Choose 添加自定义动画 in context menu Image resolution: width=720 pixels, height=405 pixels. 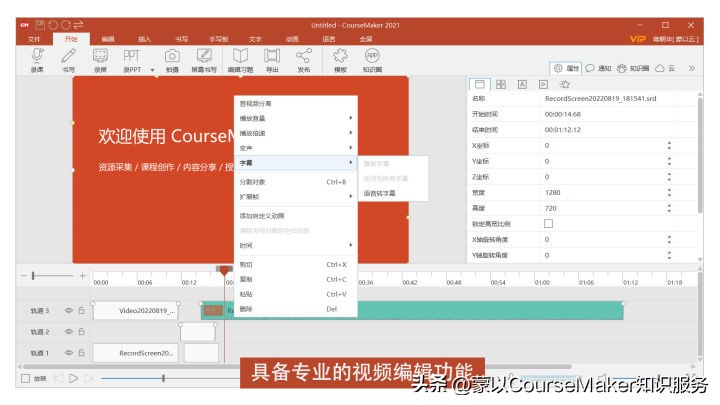pos(296,216)
